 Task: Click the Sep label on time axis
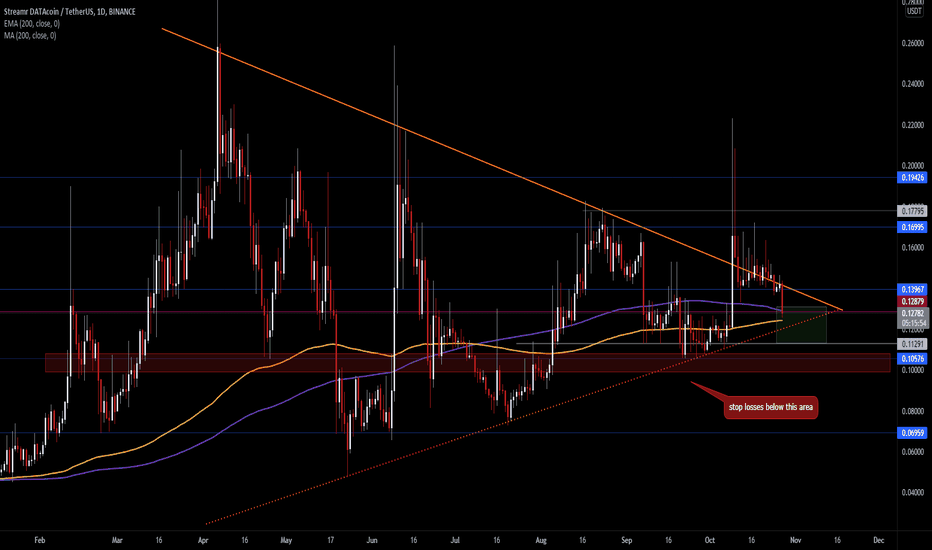click(x=626, y=540)
